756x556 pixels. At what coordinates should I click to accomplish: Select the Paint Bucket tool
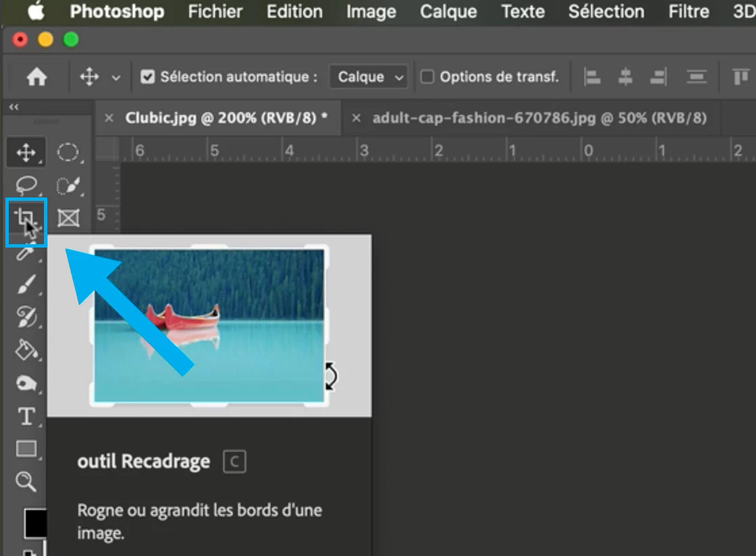point(26,350)
